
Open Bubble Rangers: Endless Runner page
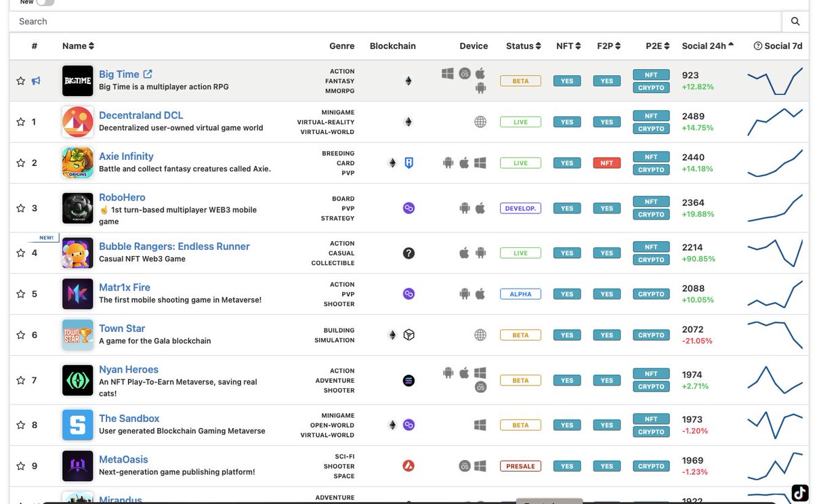click(174, 247)
